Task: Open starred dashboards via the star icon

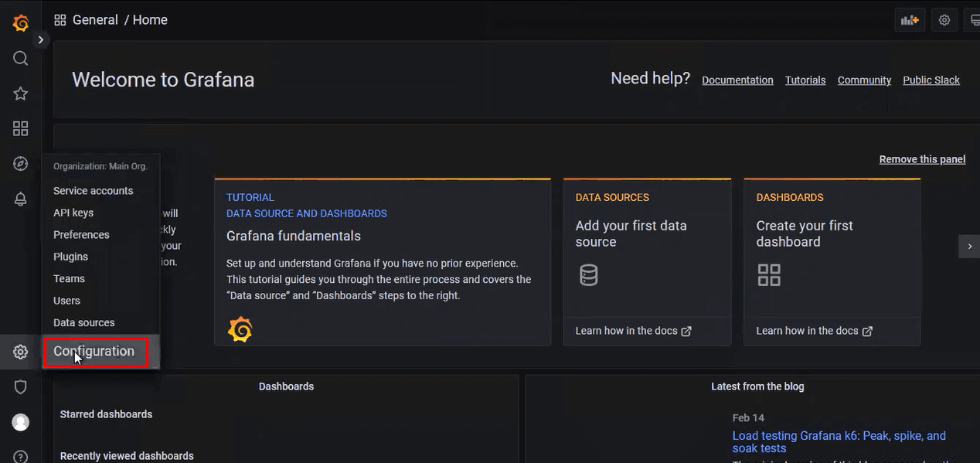Action: pos(20,93)
